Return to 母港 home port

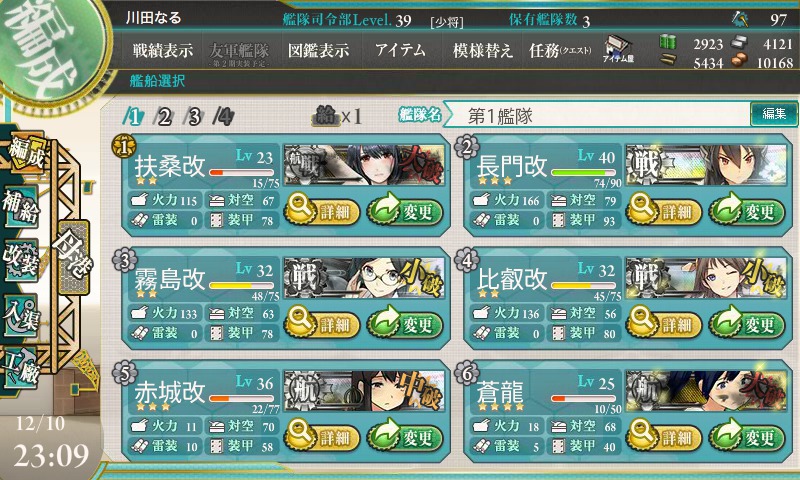tap(74, 258)
